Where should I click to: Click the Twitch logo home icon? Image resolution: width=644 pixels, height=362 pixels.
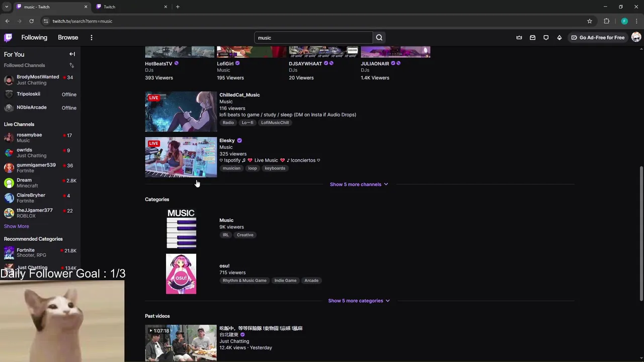pyautogui.click(x=8, y=37)
